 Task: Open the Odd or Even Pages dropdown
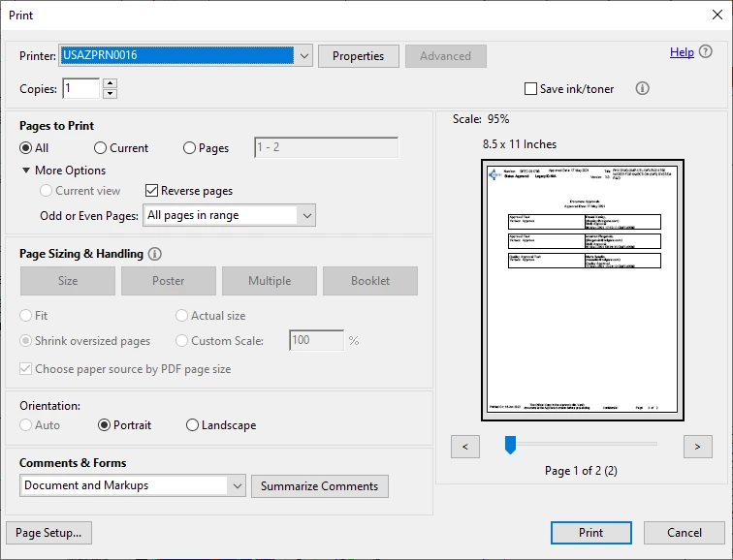click(x=229, y=215)
